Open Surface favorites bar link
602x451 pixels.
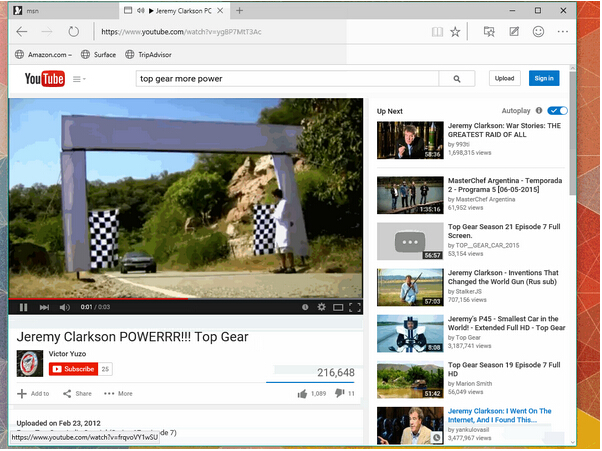[98, 55]
